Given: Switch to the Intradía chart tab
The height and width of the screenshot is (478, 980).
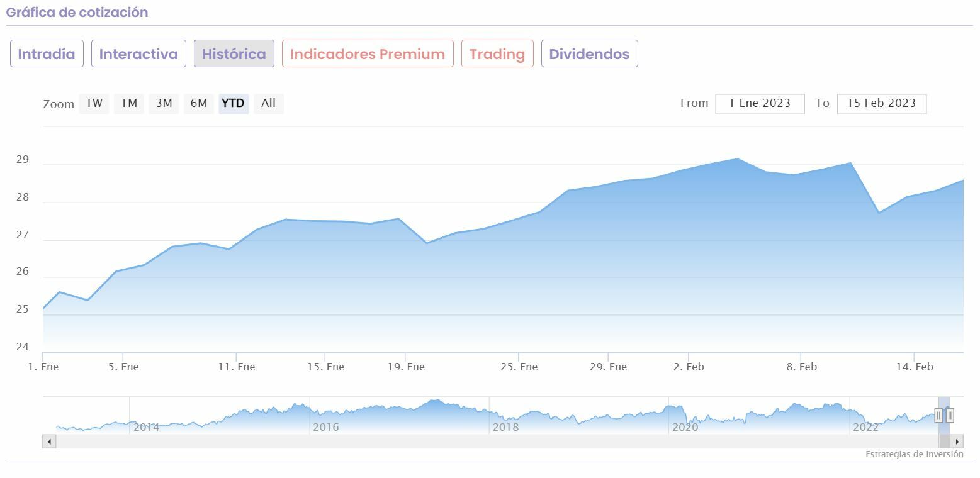Looking at the screenshot, I should pyautogui.click(x=47, y=54).
